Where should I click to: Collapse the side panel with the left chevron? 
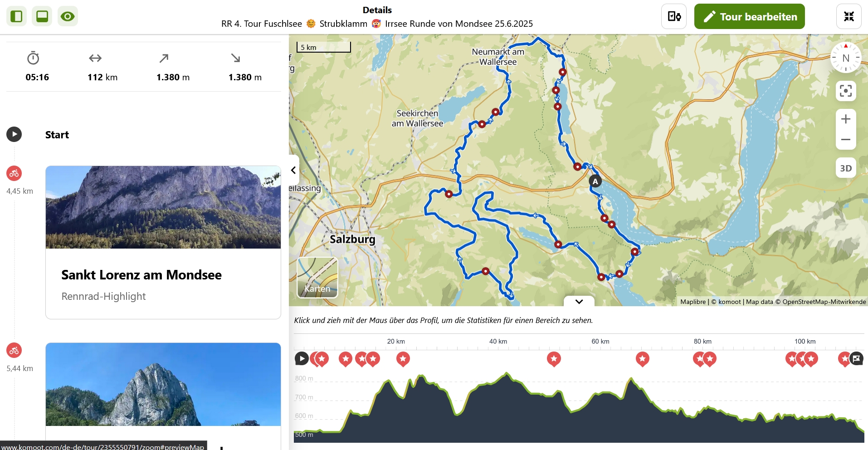click(x=293, y=170)
